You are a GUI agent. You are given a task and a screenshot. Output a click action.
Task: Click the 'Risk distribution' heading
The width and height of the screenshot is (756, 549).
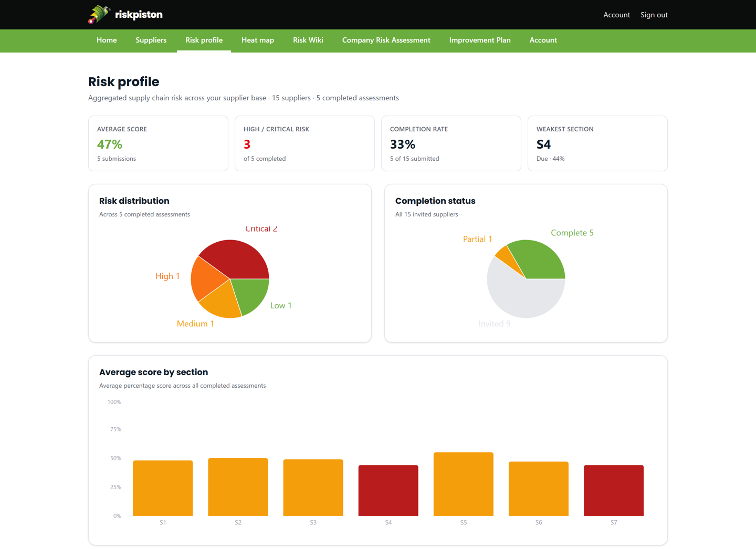(134, 201)
